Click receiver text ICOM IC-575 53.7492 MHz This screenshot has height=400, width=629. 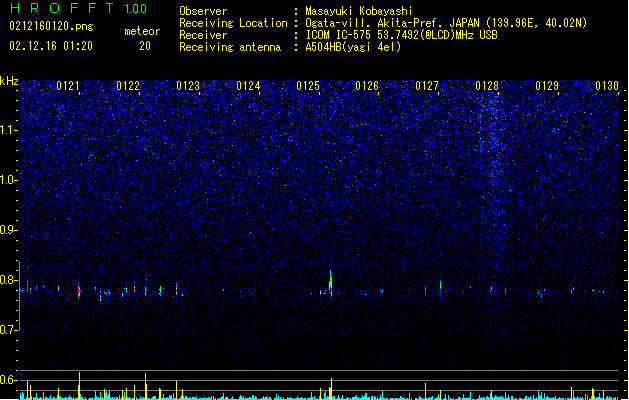pos(401,35)
